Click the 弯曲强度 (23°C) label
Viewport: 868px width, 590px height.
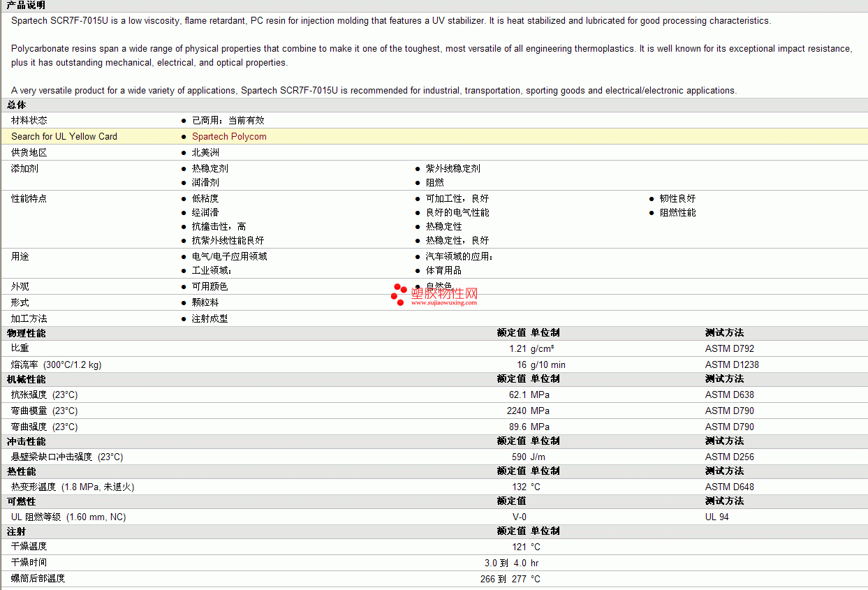[x=45, y=427]
